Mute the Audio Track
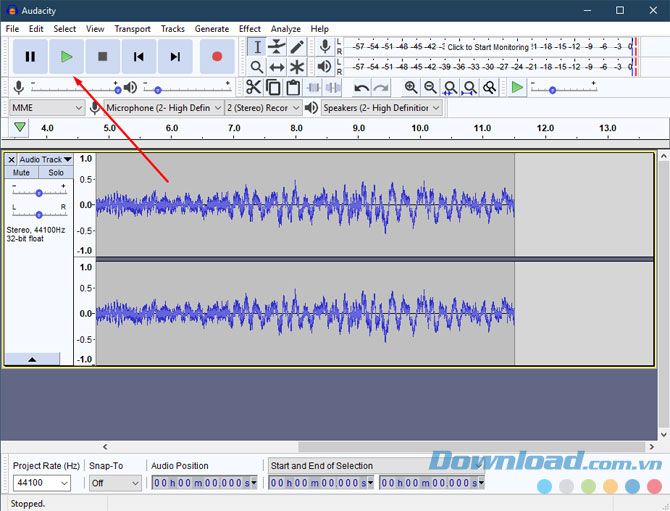This screenshot has height=511, width=670. pos(21,173)
